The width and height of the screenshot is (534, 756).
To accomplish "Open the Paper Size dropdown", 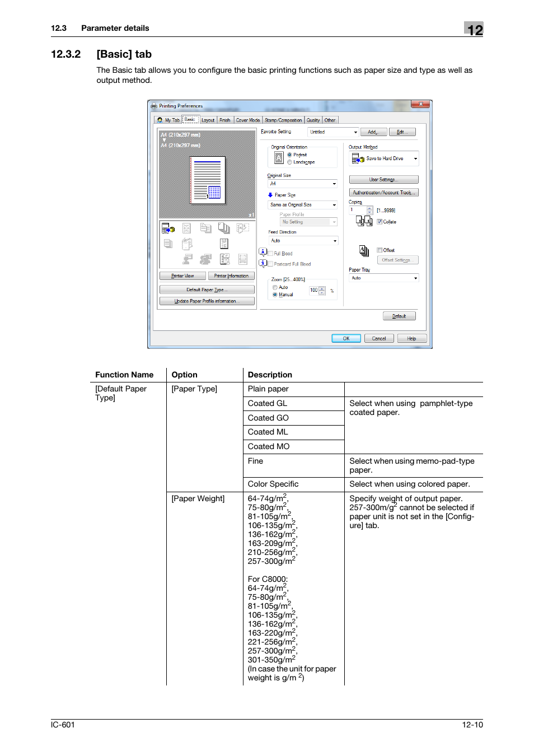I will click(x=302, y=205).
